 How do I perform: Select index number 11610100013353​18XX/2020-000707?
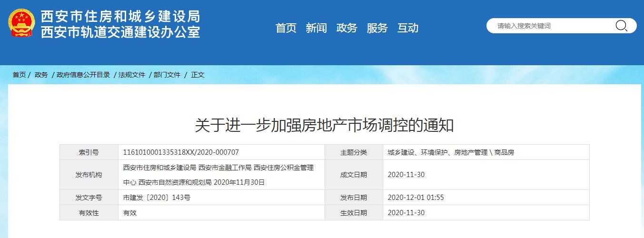[x=181, y=152]
